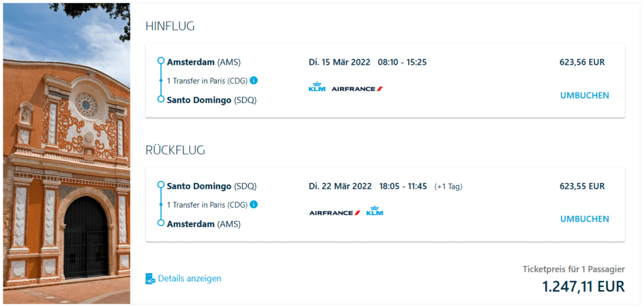Click the return price 623,55 EUR
The width and height of the screenshot is (644, 307).
[582, 187]
